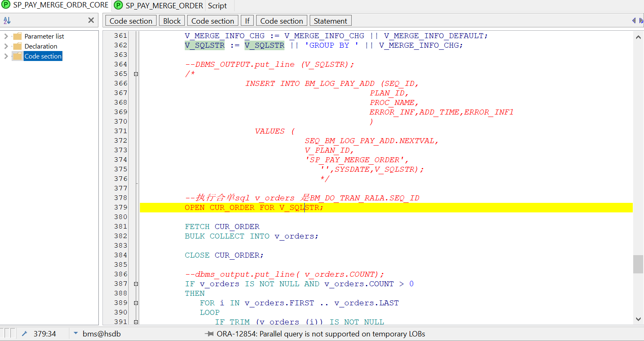The height and width of the screenshot is (341, 644).
Task: Click line number 361 in gutter
Action: [x=121, y=36]
